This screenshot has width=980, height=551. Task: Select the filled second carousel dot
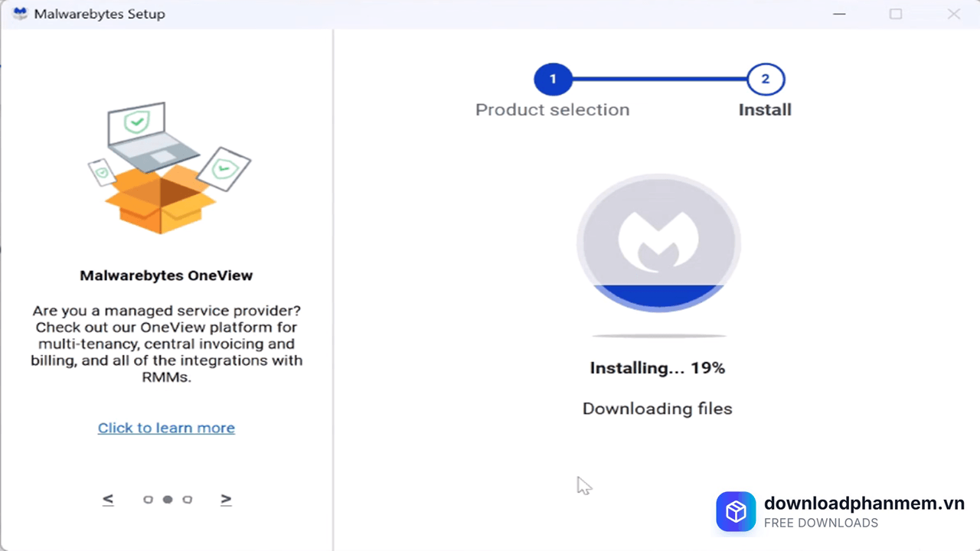(168, 499)
